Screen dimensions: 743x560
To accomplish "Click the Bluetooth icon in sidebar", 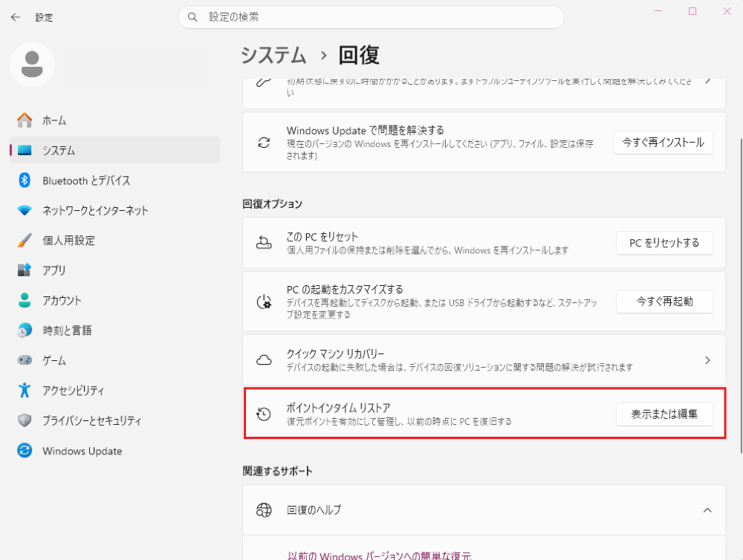I will 25,180.
